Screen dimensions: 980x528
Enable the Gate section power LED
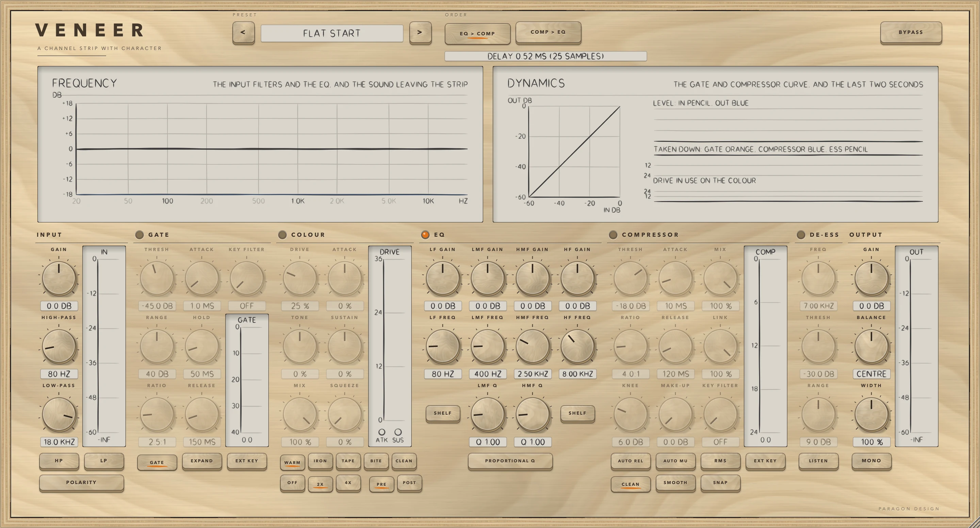tap(140, 235)
